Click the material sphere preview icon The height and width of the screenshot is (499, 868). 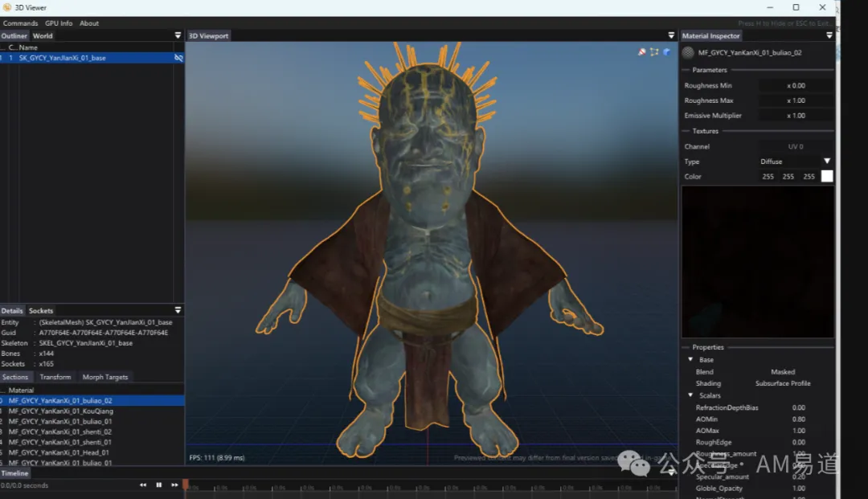tap(688, 52)
